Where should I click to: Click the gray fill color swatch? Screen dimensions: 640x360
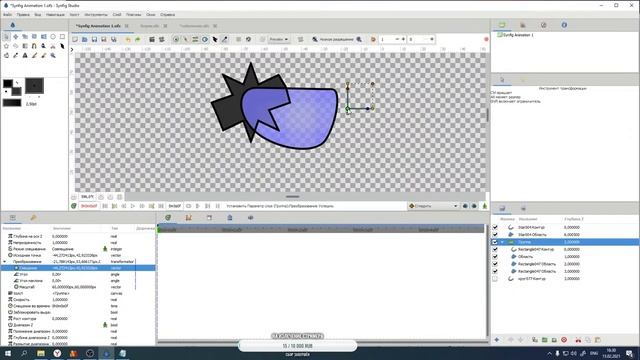[16, 91]
